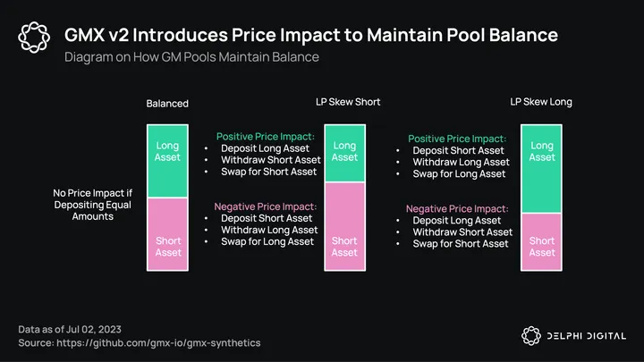
Task: Click the No Price Impact if Depositing Equal Amounts note
Action: 93,205
